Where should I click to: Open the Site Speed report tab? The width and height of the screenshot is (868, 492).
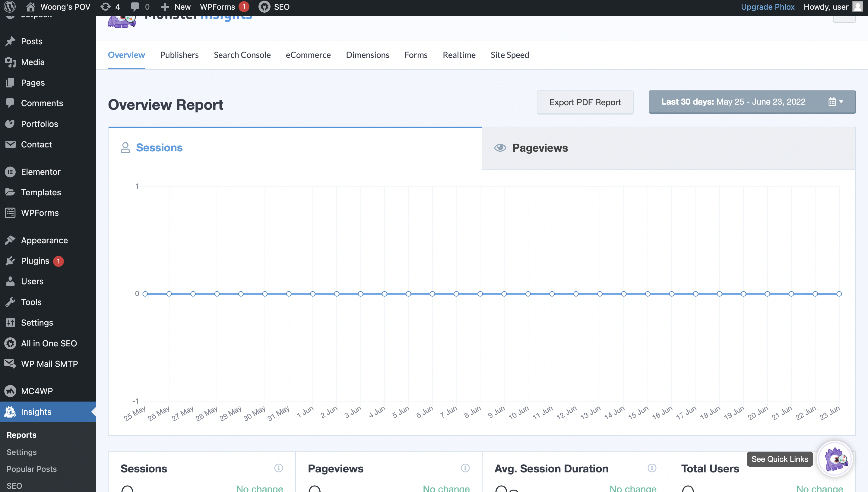tap(510, 55)
